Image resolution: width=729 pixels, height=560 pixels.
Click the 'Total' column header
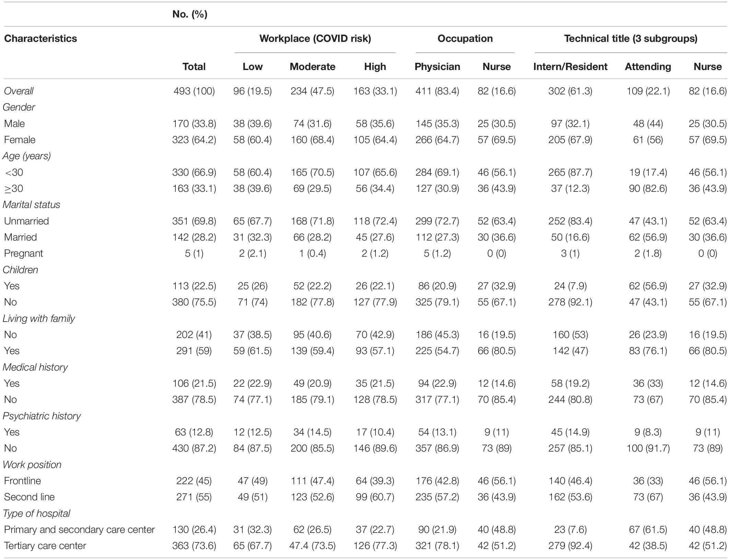(x=194, y=67)
